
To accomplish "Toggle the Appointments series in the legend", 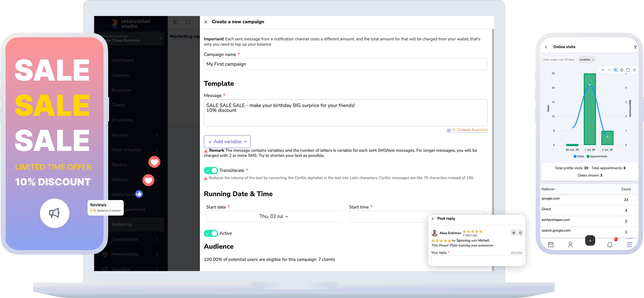I will click(596, 156).
